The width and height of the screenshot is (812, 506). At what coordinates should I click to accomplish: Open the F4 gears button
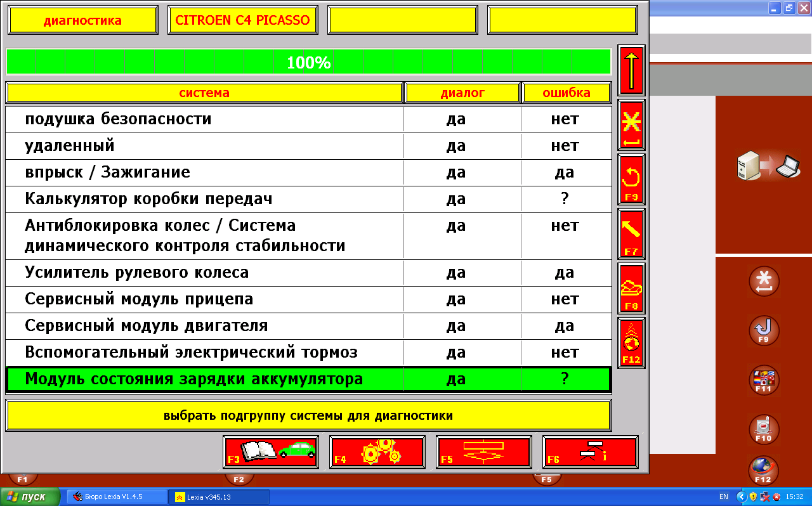tap(377, 452)
